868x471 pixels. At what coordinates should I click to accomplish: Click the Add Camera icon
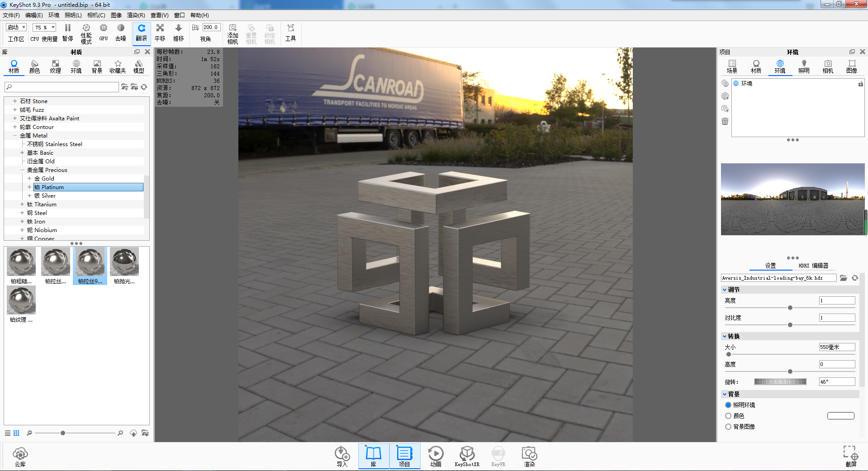pos(232,28)
